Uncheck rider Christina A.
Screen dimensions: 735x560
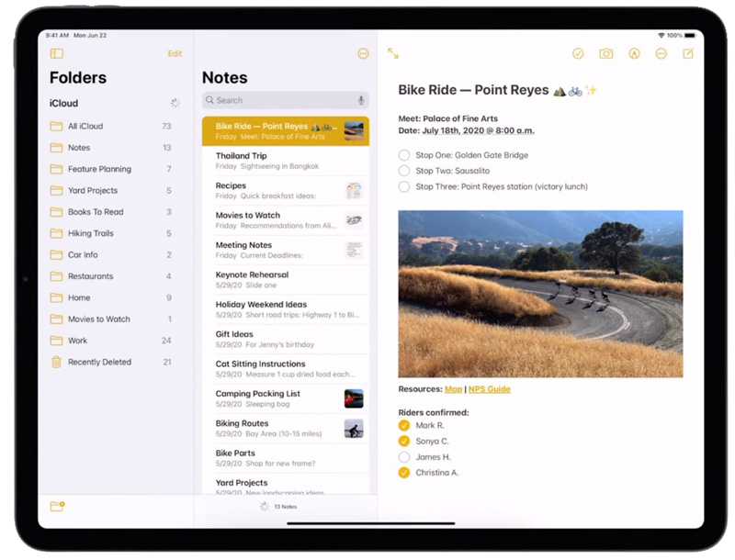pyautogui.click(x=404, y=473)
